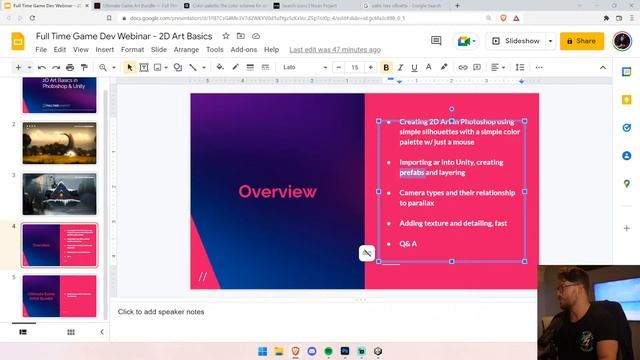This screenshot has height=360, width=640.
Task: Switch to grid view
Action: [x=71, y=332]
